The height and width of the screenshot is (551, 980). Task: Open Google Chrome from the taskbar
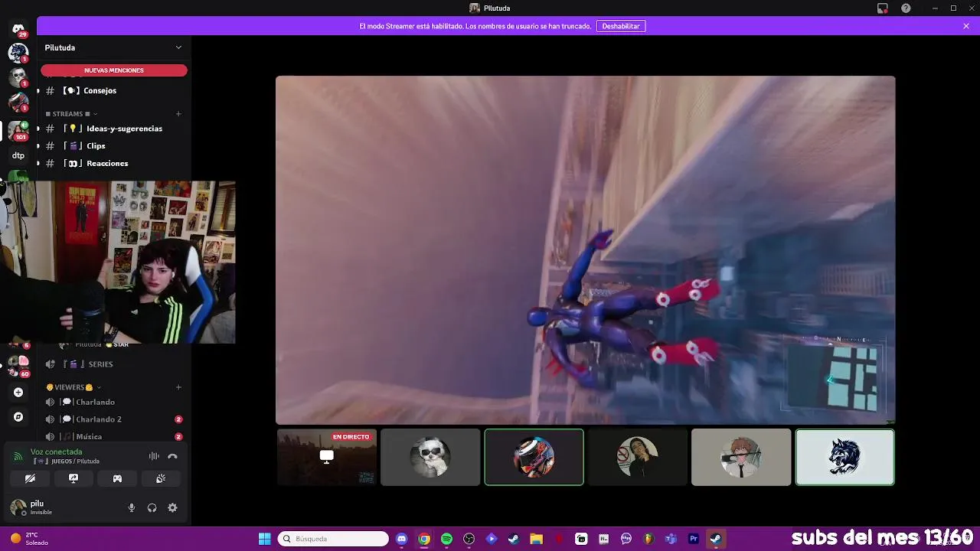tap(424, 539)
